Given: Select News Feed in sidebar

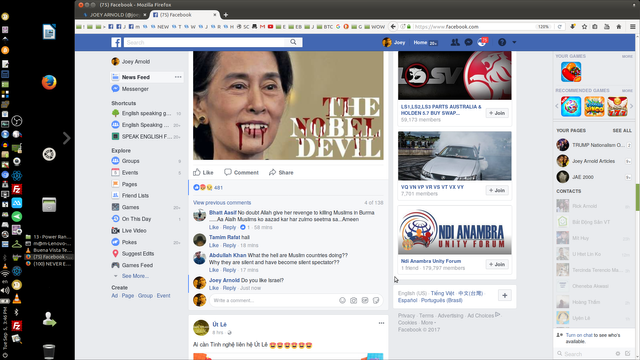Looking at the screenshot, I should point(136,77).
